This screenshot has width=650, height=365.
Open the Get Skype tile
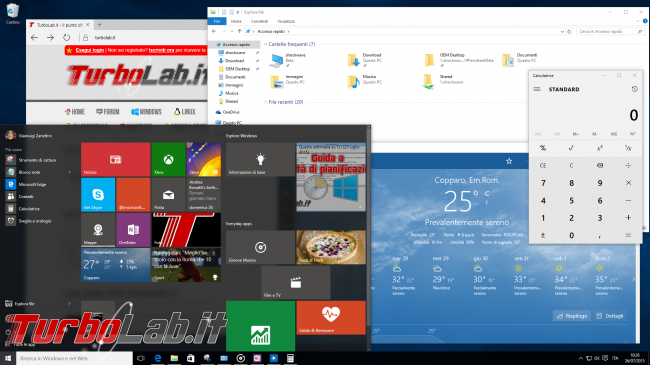pos(98,195)
